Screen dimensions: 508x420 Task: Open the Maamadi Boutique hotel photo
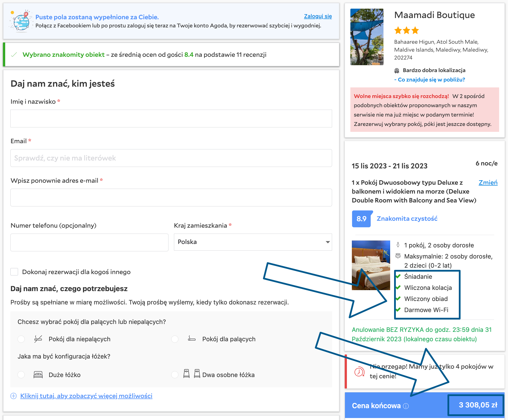pyautogui.click(x=367, y=37)
